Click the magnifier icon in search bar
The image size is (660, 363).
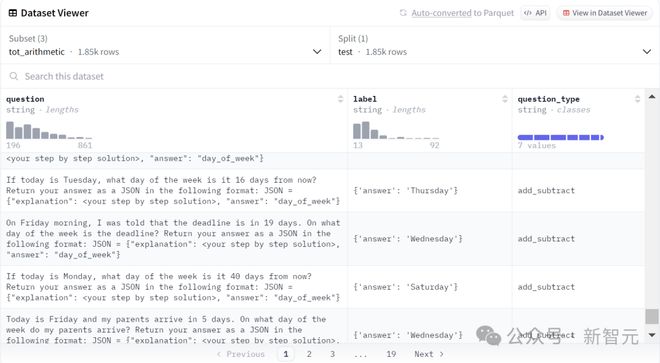[x=14, y=76]
